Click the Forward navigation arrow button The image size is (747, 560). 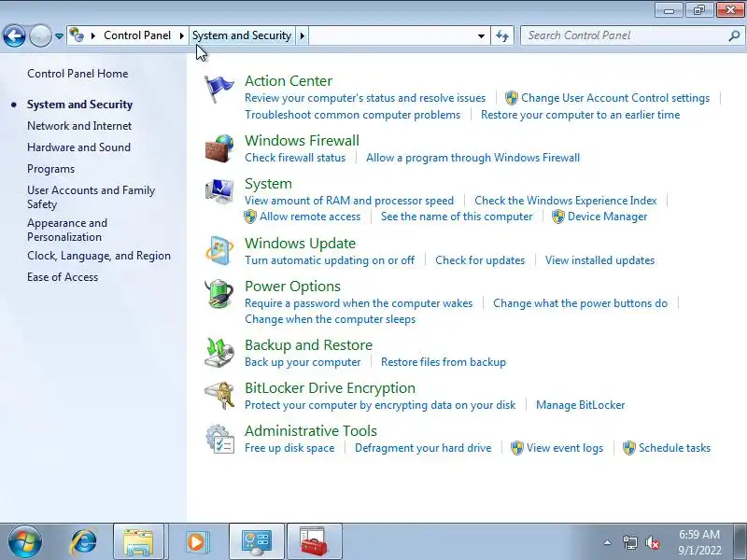[40, 35]
